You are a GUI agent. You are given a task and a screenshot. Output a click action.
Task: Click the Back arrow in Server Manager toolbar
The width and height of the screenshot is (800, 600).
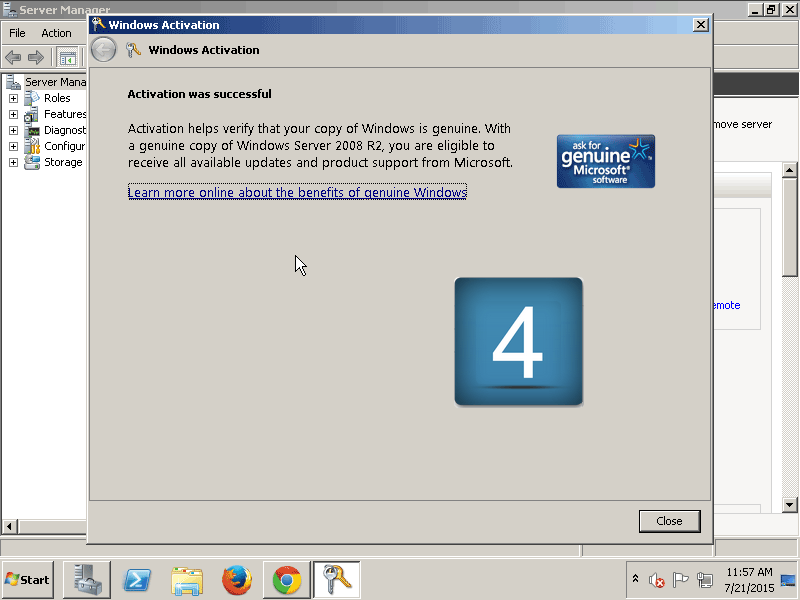click(13, 58)
